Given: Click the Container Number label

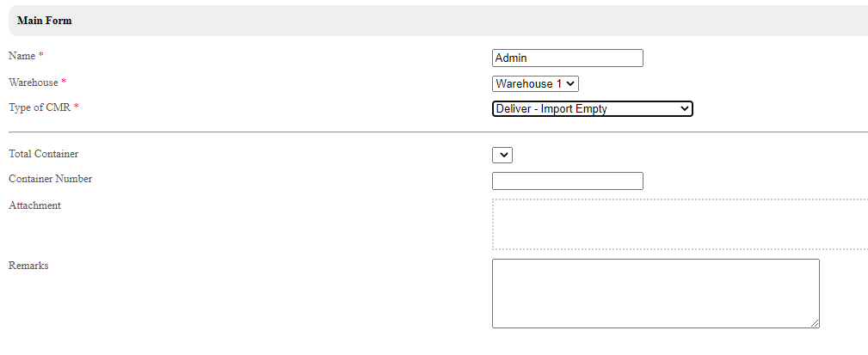Looking at the screenshot, I should (50, 179).
